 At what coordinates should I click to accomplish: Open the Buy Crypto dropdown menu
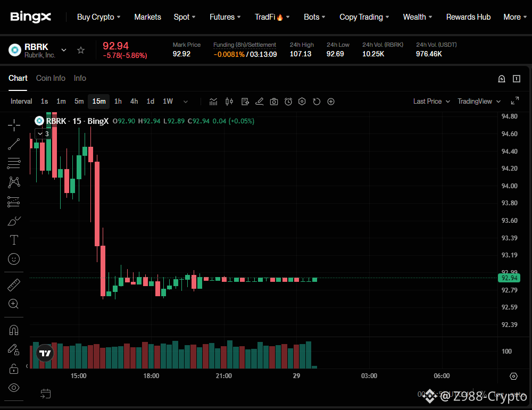click(99, 17)
